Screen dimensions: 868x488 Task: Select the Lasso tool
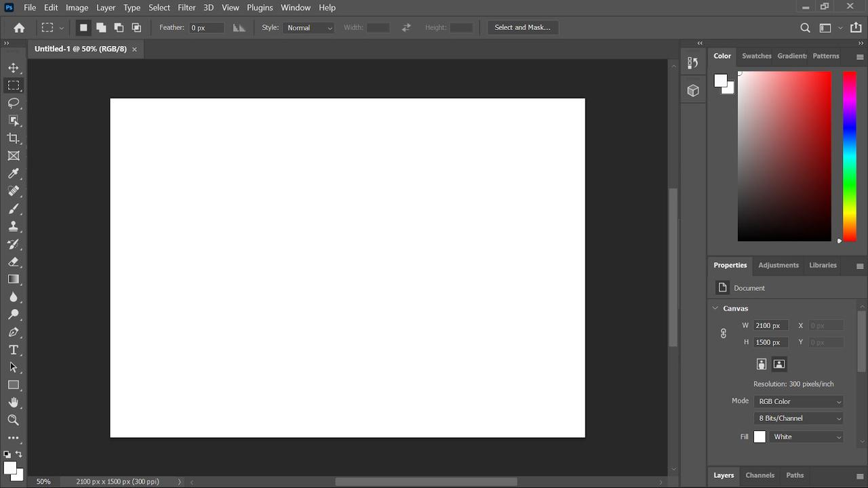(14, 103)
